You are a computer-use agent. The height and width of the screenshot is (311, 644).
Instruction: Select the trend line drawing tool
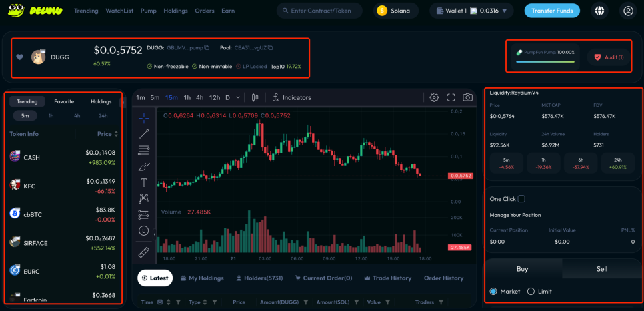(x=144, y=135)
